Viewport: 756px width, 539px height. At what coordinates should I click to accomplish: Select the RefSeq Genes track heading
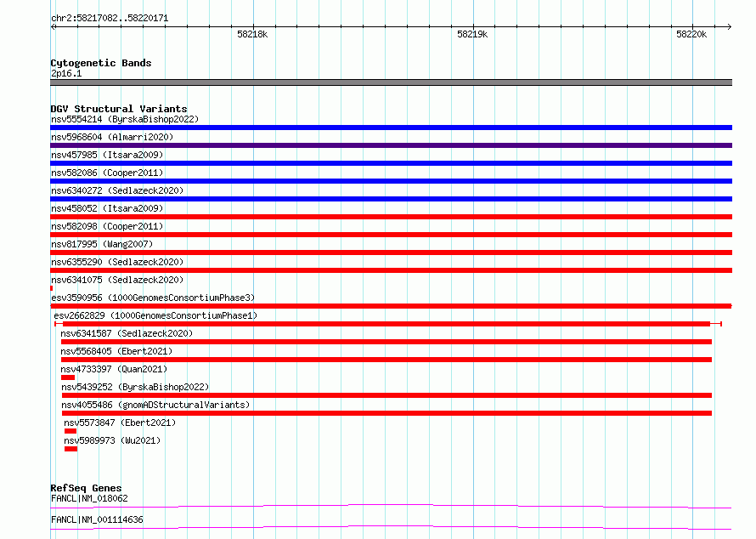[86, 488]
